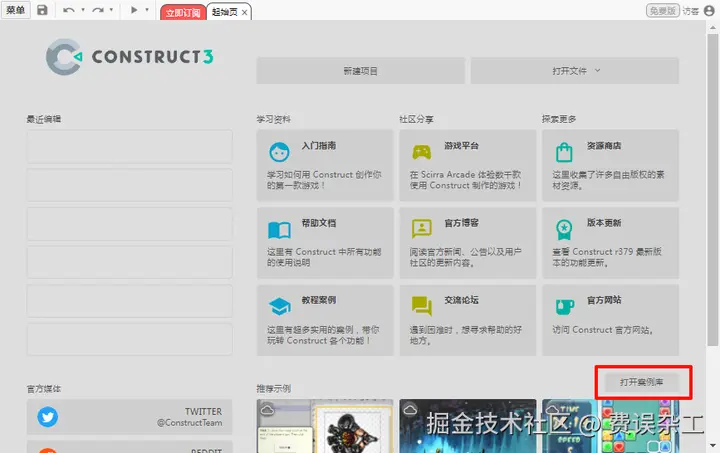Open the 教程案例 card

pos(325,320)
